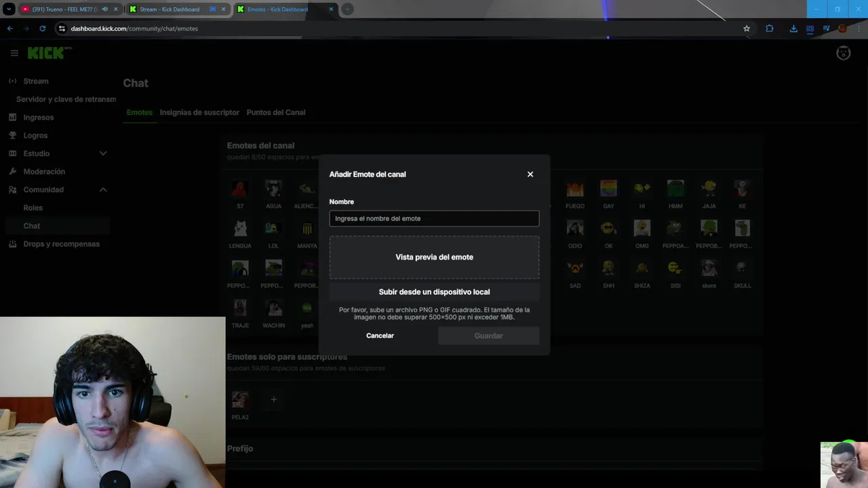Open the hamburger menu in Kick dashboard
The image size is (868, 488).
[x=14, y=53]
